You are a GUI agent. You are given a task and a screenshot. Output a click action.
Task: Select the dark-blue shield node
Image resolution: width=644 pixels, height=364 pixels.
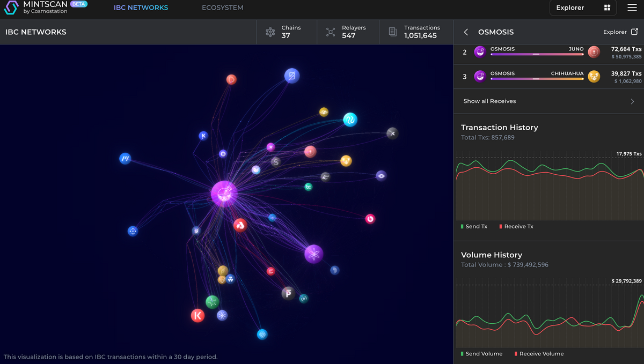pyautogui.click(x=196, y=231)
